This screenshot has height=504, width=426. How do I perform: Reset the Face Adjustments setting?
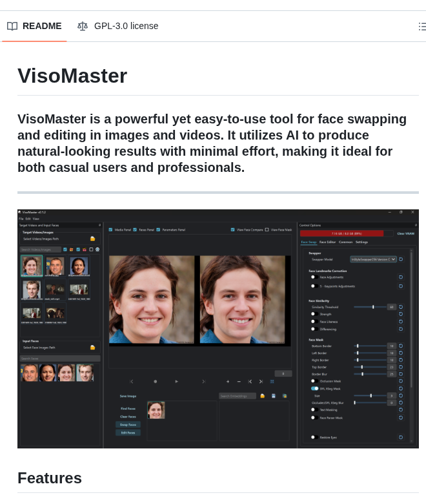[401, 277]
